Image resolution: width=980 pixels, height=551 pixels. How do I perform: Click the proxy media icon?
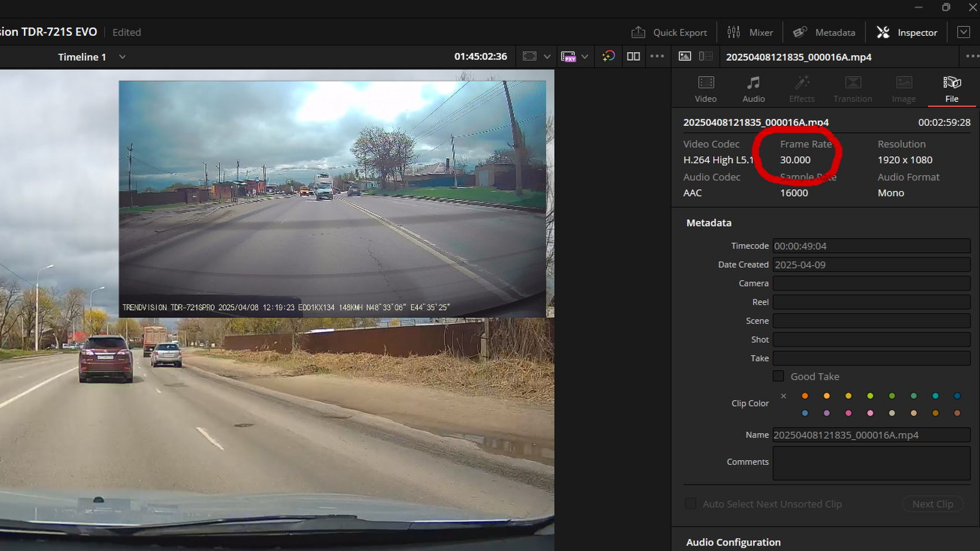[568, 57]
